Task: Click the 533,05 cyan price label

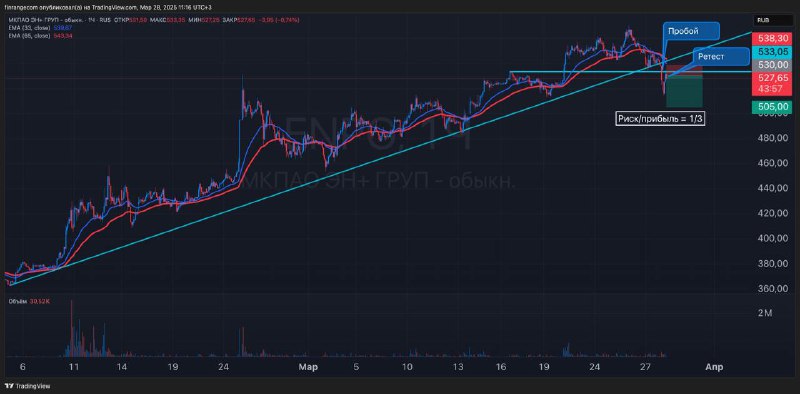Action: (x=772, y=51)
